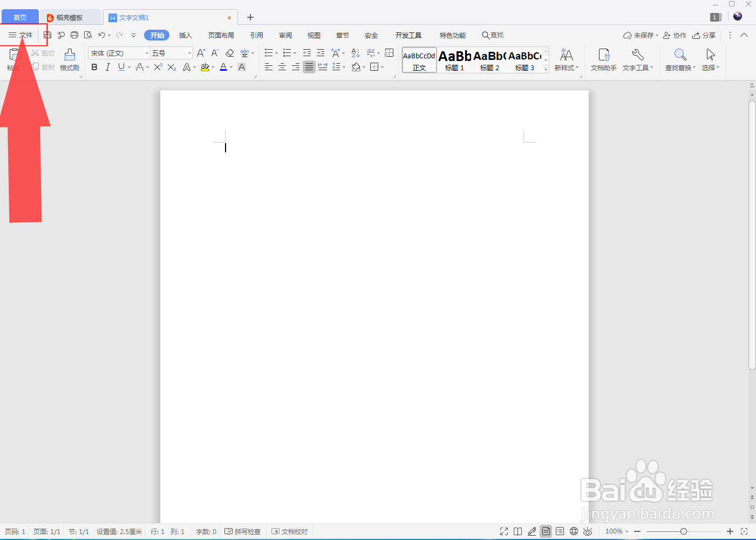This screenshot has height=540, width=756.
Task: Center align the paragraph
Action: coord(282,67)
